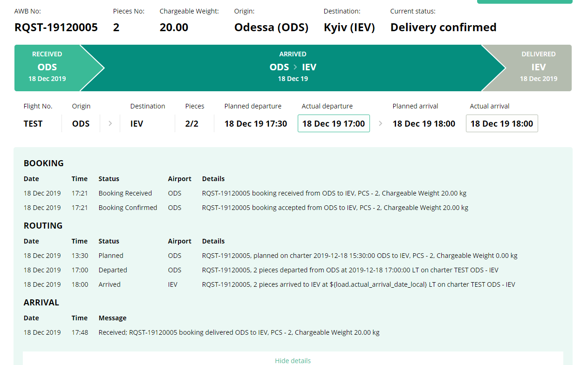Click the Actual departure time field

point(334,124)
